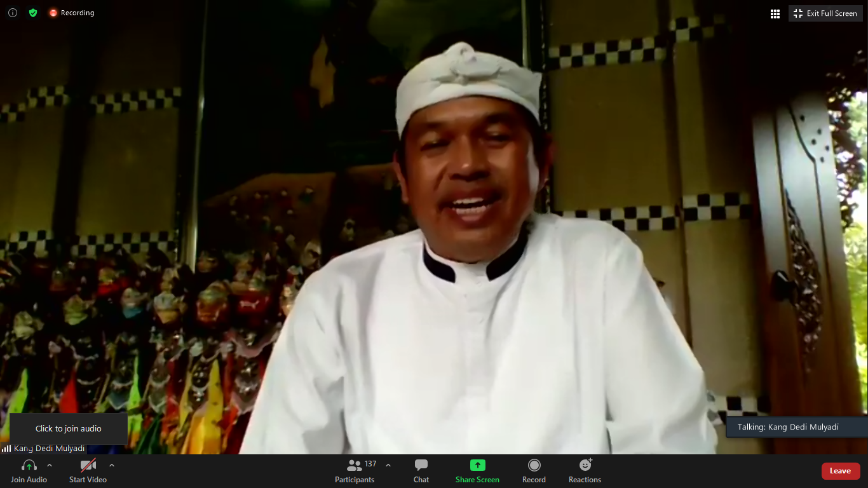The width and height of the screenshot is (868, 488).
Task: Click the green Share Screen icon
Action: (477, 466)
